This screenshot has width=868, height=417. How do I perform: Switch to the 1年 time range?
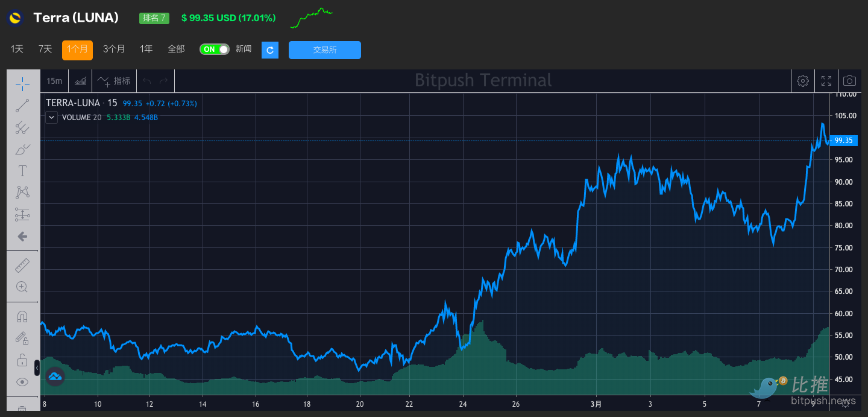(146, 49)
